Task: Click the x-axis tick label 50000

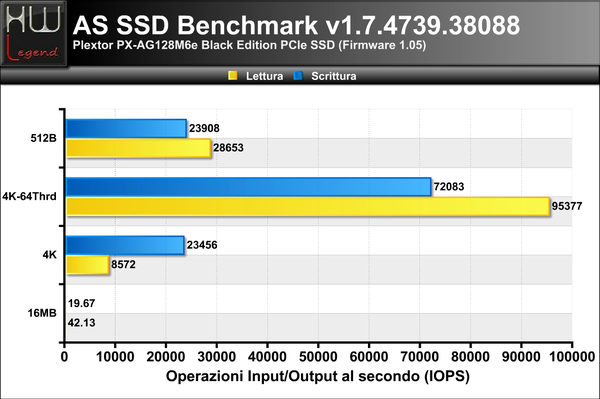Action: [318, 357]
